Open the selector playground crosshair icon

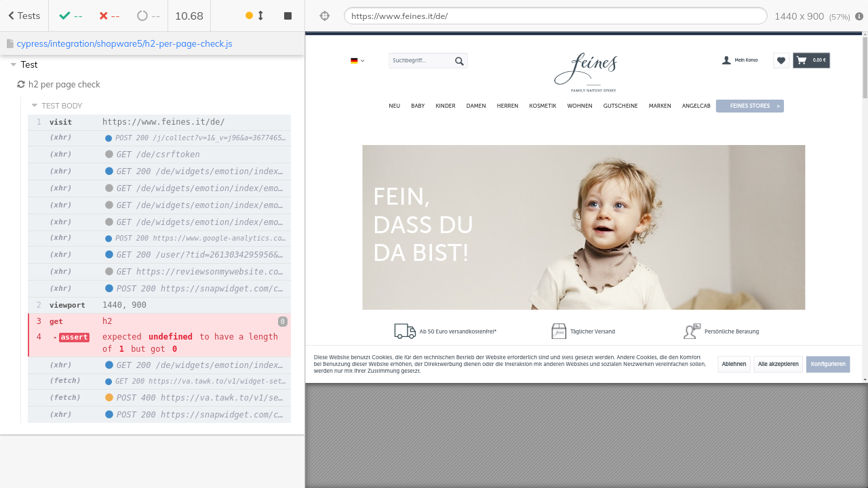click(325, 16)
